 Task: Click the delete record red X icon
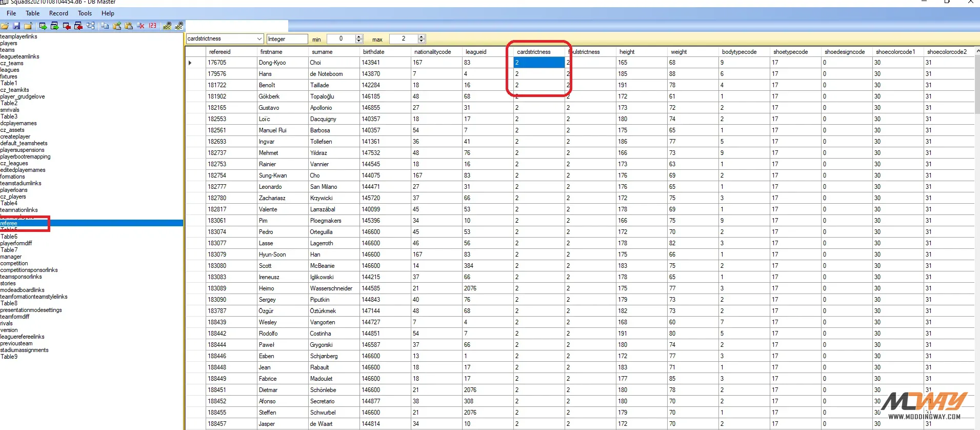141,26
